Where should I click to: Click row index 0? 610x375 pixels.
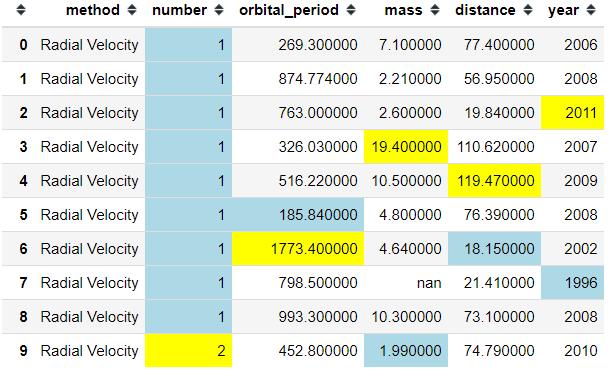point(23,45)
